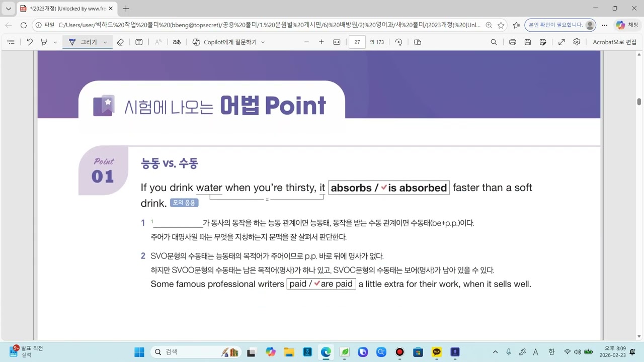Click the taskbar 검색 search box
The width and height of the screenshot is (644, 362).
tap(195, 352)
